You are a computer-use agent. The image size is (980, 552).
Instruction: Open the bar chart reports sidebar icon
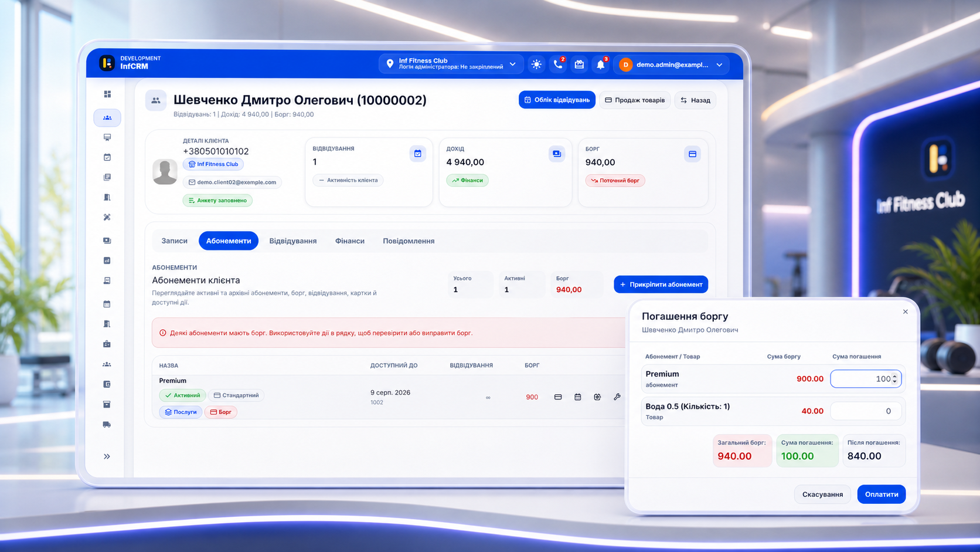click(x=107, y=260)
